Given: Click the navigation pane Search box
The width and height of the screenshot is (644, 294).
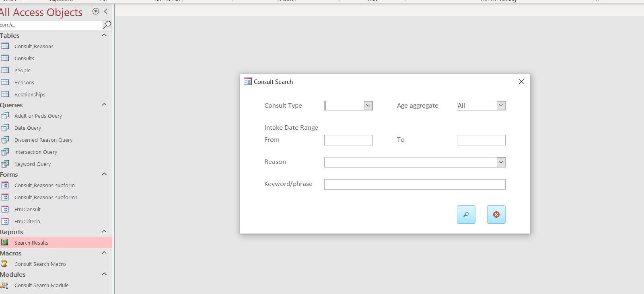Looking at the screenshot, I should point(51,25).
